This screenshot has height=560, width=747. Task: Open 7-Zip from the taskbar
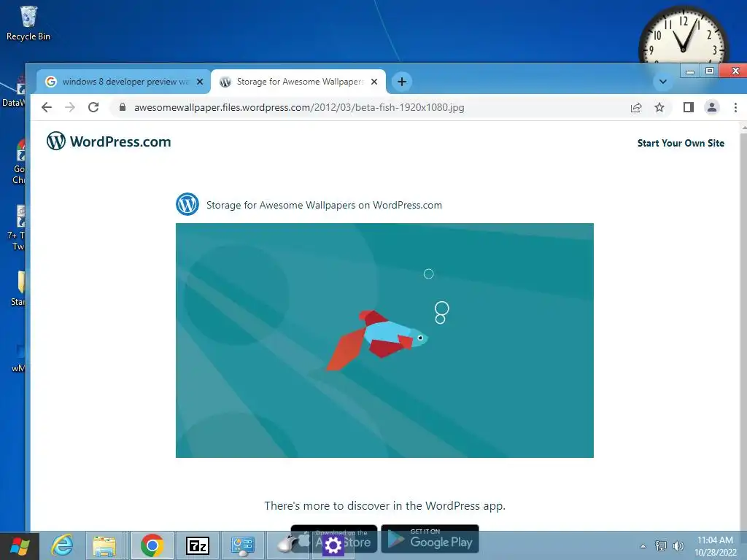[x=198, y=545]
